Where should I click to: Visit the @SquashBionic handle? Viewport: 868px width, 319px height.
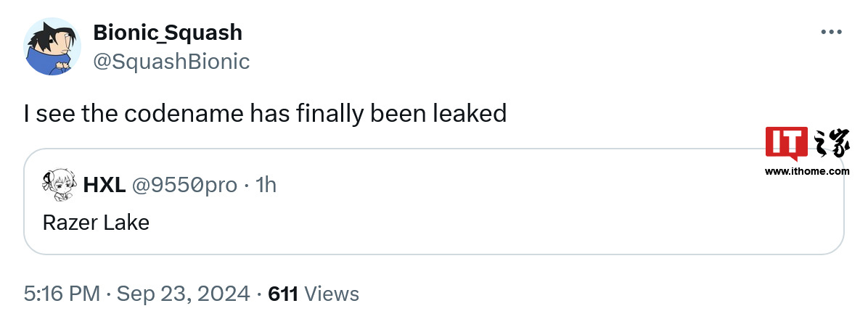point(171,62)
